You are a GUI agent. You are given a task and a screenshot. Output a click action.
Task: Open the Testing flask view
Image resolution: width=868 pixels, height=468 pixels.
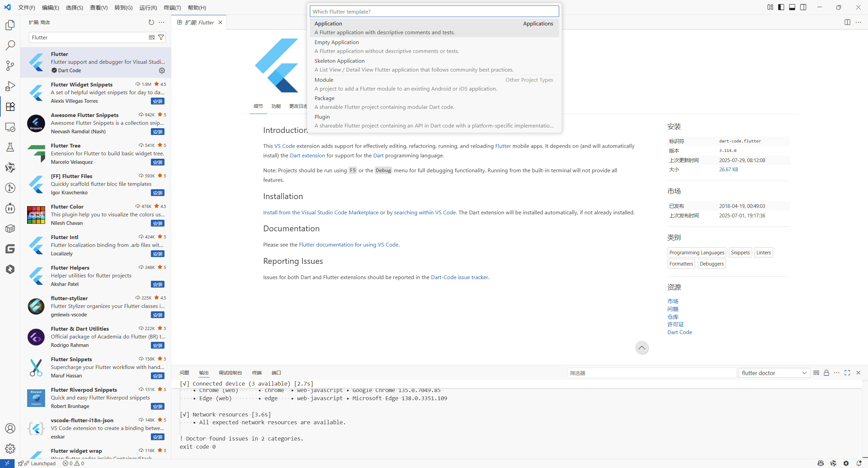(10, 147)
